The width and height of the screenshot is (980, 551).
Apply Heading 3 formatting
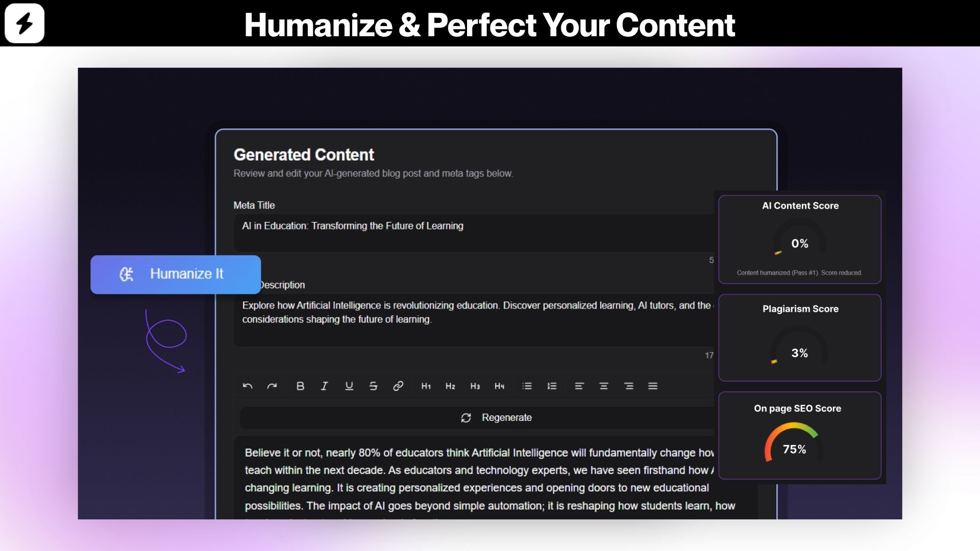coord(475,386)
